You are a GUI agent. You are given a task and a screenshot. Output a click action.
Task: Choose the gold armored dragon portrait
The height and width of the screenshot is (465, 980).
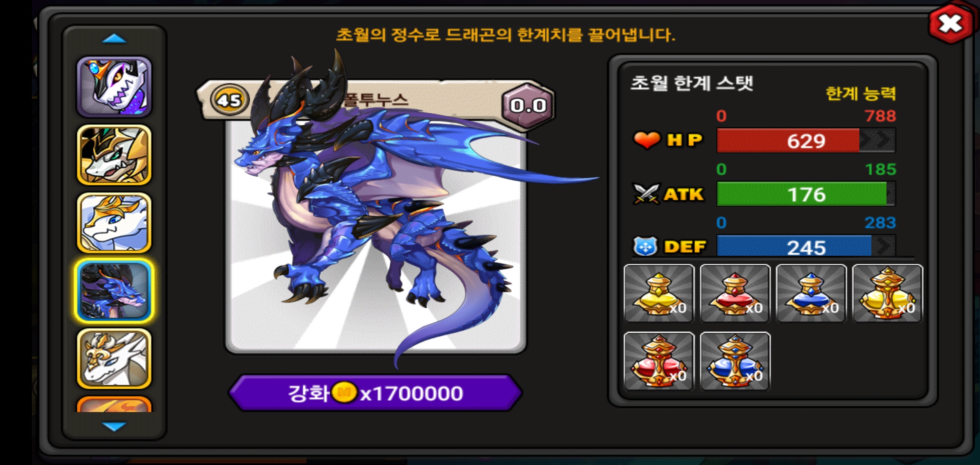point(114,155)
